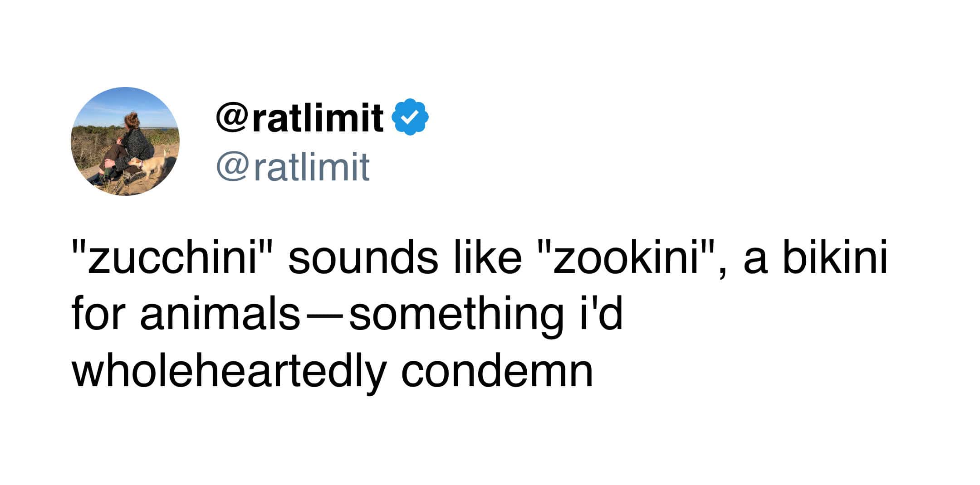Click the blue verified checkmark badge
This screenshot has width=980, height=485.
[x=412, y=117]
